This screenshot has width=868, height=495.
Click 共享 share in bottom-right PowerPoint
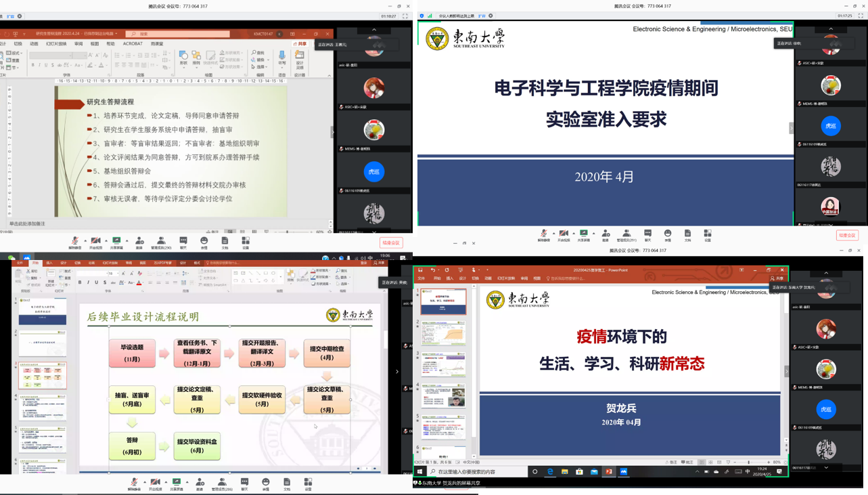777,278
